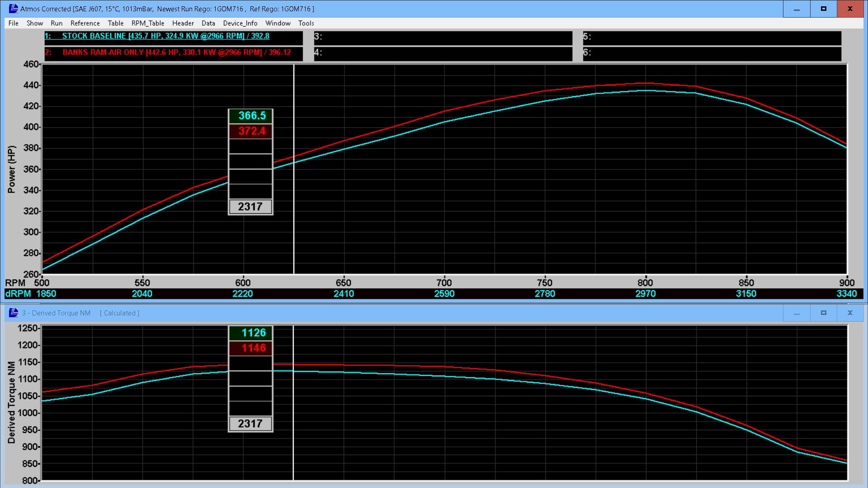Open the Window menu
This screenshot has width=868, height=488.
pos(278,23)
